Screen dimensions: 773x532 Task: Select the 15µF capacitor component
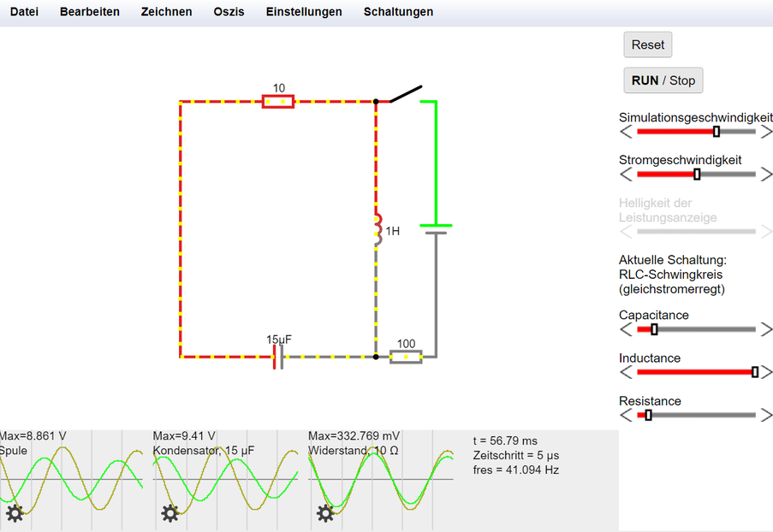[278, 357]
